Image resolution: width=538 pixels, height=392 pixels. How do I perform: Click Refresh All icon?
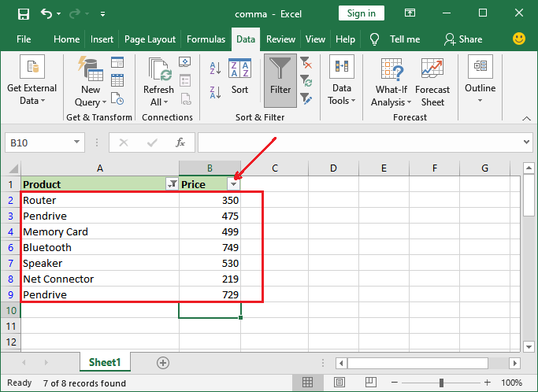click(158, 82)
